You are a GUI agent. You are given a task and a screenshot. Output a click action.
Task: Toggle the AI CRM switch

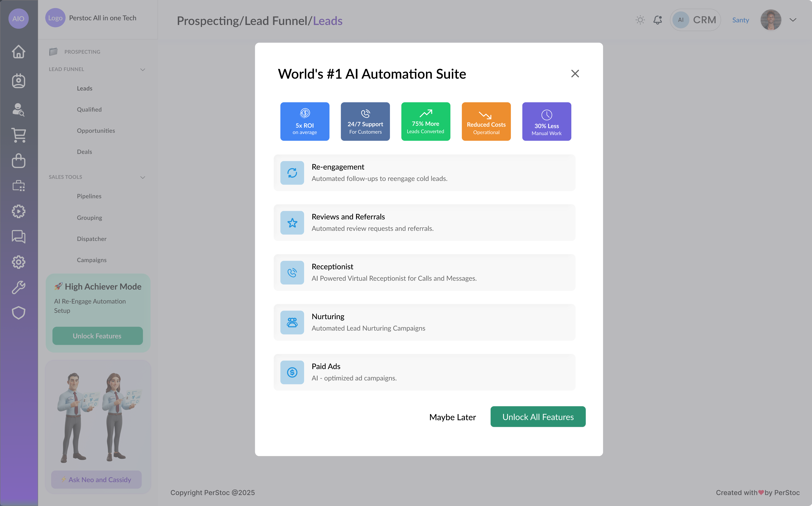point(695,20)
